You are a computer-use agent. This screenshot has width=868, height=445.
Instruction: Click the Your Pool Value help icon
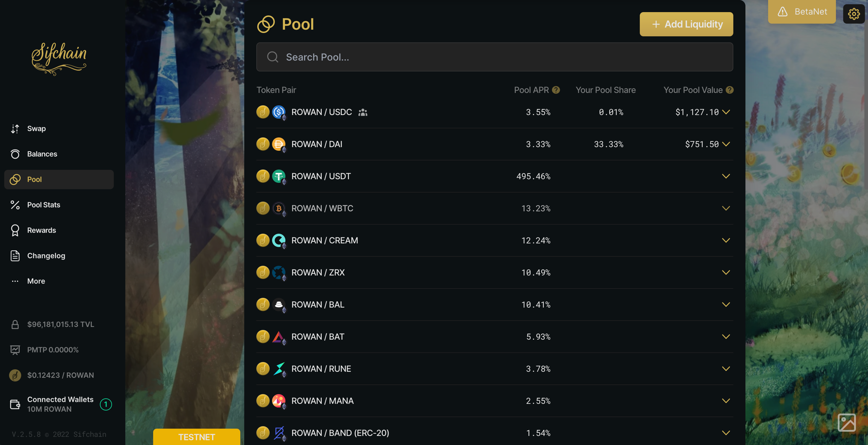coord(730,90)
